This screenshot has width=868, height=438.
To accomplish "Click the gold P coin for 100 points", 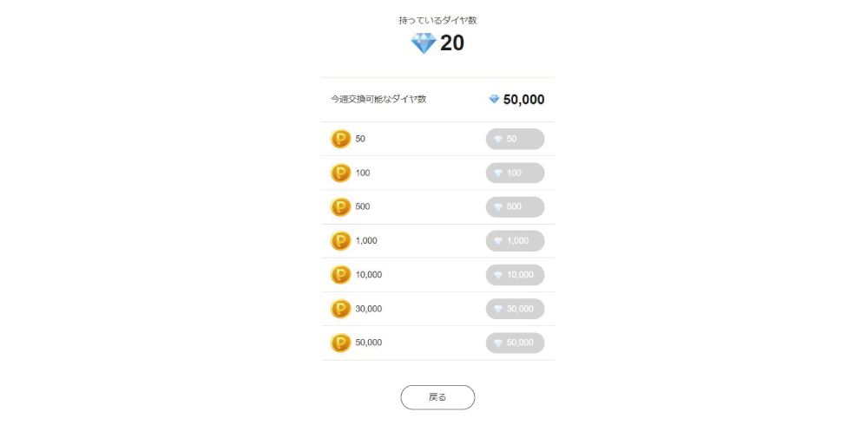I will tap(340, 173).
